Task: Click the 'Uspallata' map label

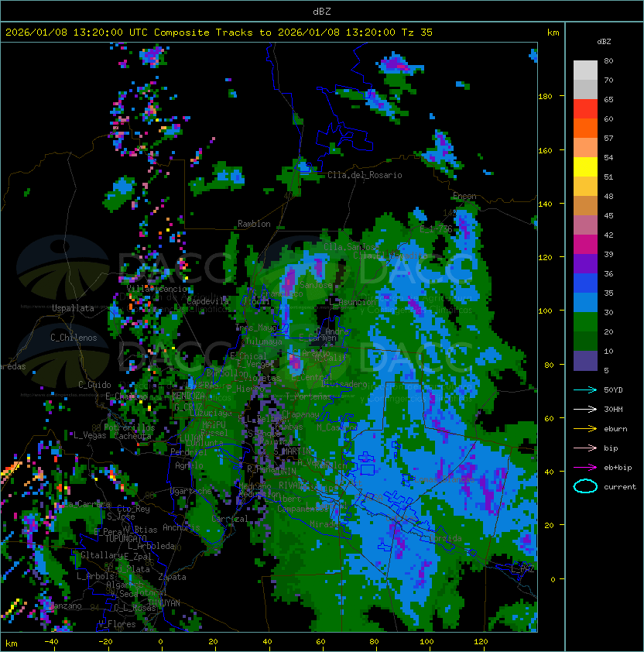Action: [x=73, y=308]
